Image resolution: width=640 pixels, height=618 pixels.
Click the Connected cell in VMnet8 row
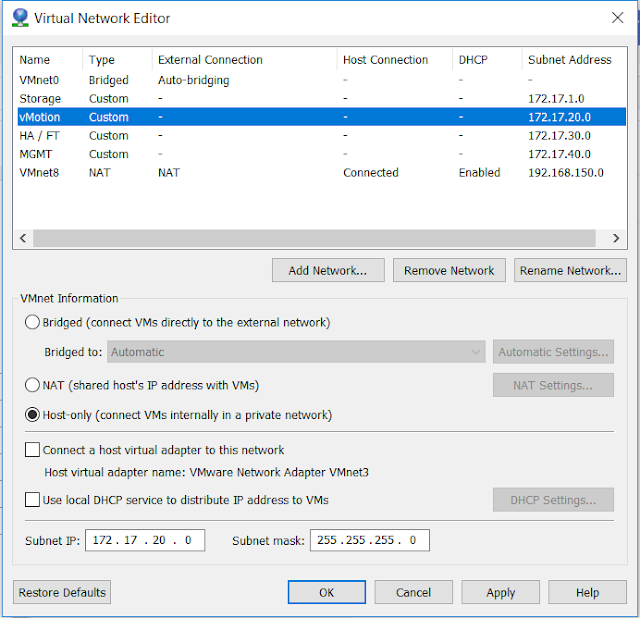click(x=371, y=172)
